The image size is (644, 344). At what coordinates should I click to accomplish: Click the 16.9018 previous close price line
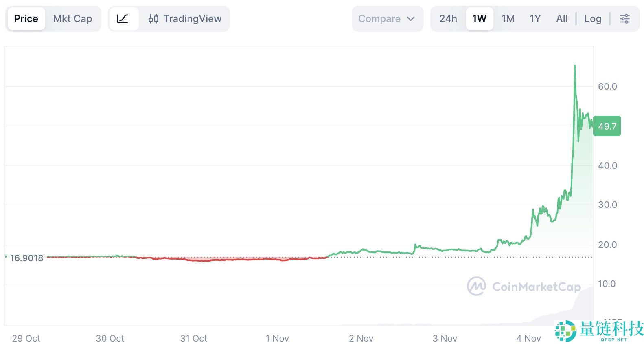[27, 258]
